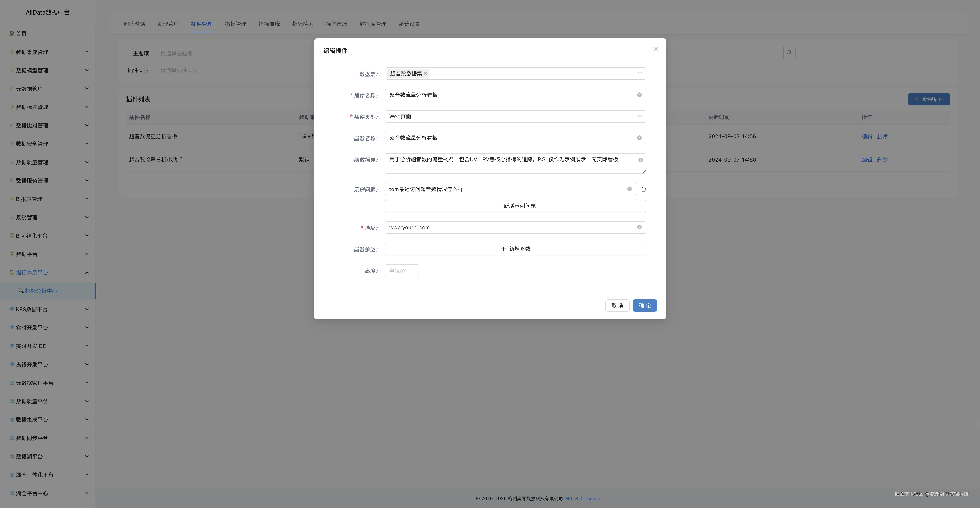Click the 高度 height input field
This screenshot has width=980, height=508.
point(401,271)
